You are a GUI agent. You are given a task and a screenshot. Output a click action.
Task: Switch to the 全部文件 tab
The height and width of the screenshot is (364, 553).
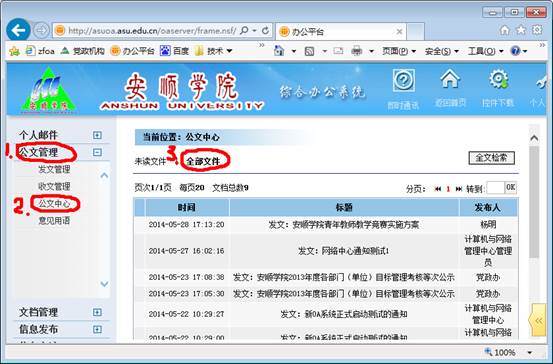pos(203,162)
